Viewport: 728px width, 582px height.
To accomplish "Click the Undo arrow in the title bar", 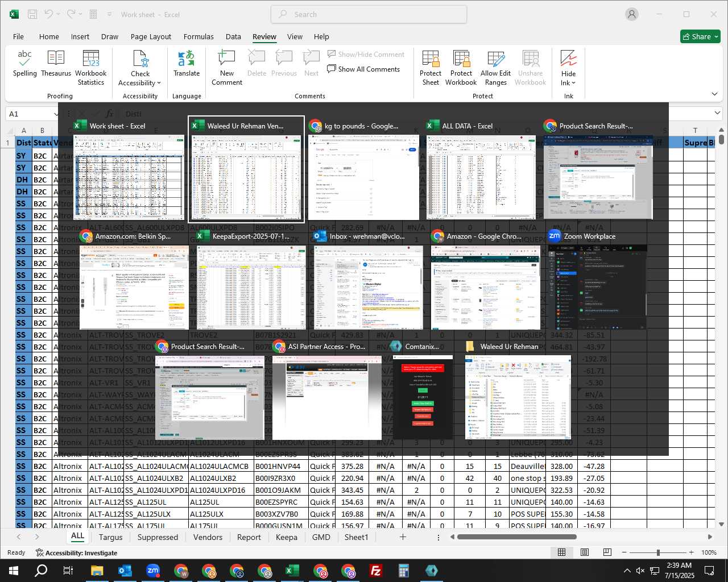I will coord(49,14).
